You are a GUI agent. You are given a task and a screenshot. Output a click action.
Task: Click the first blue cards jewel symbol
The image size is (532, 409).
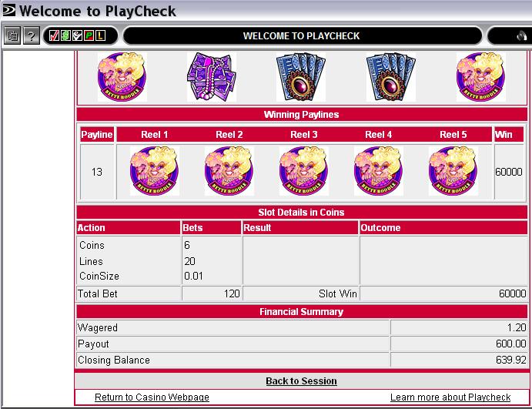point(301,77)
